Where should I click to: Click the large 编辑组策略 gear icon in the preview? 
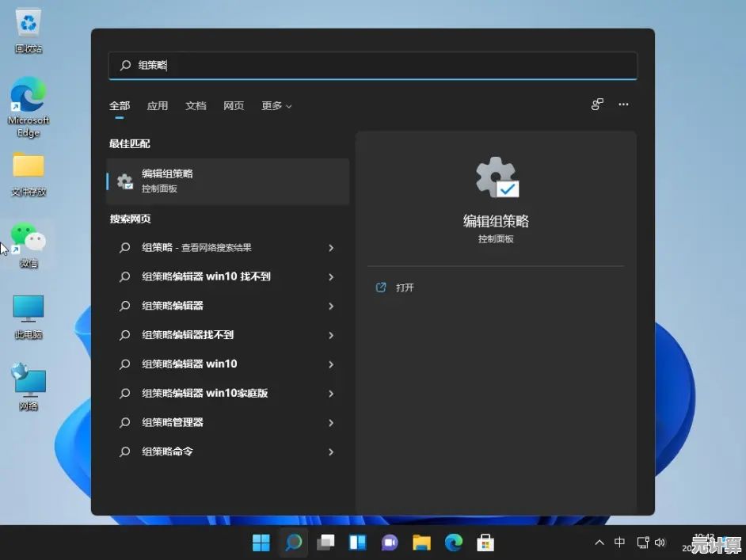pyautogui.click(x=497, y=177)
